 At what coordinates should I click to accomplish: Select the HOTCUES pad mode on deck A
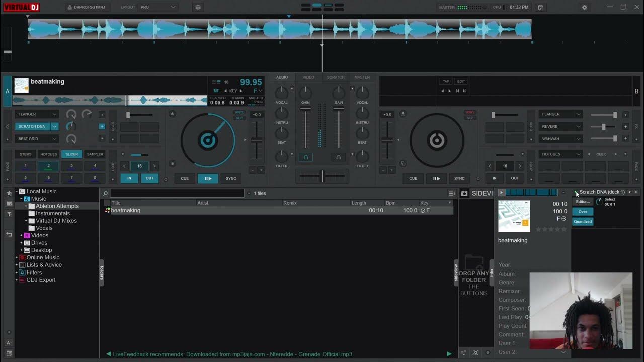click(x=49, y=154)
